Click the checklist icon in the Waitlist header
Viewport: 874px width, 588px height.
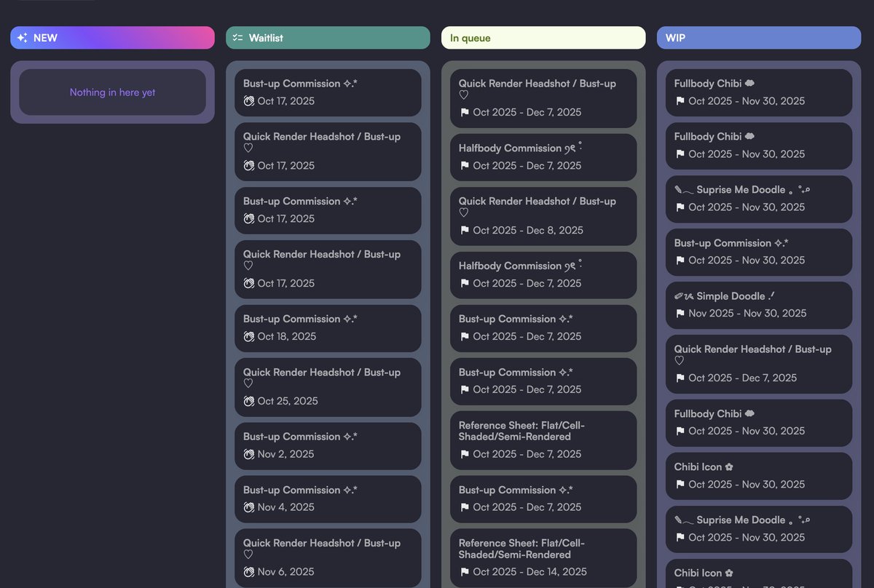237,38
